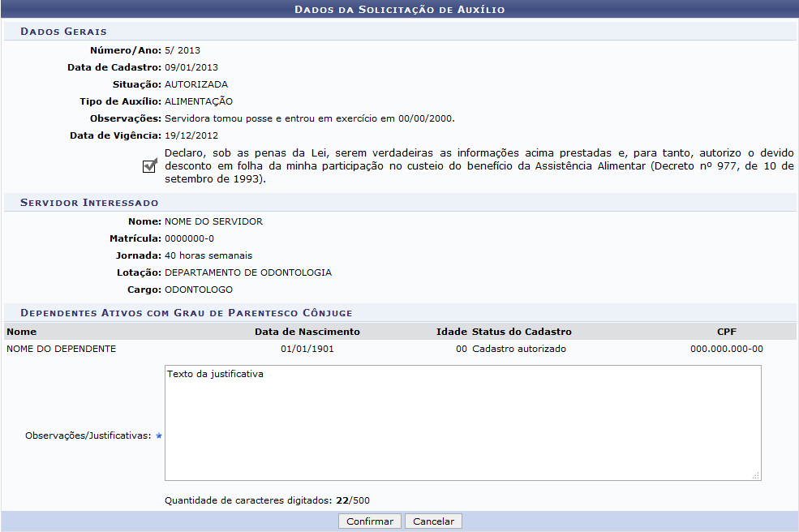Screen dimensions: 799x532
Task: Click the blue required-field star icon
Action: pos(159,436)
